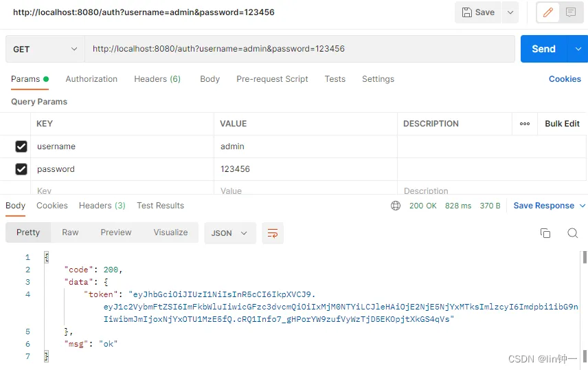Switch to the Params tab
The image size is (588, 370).
30,79
